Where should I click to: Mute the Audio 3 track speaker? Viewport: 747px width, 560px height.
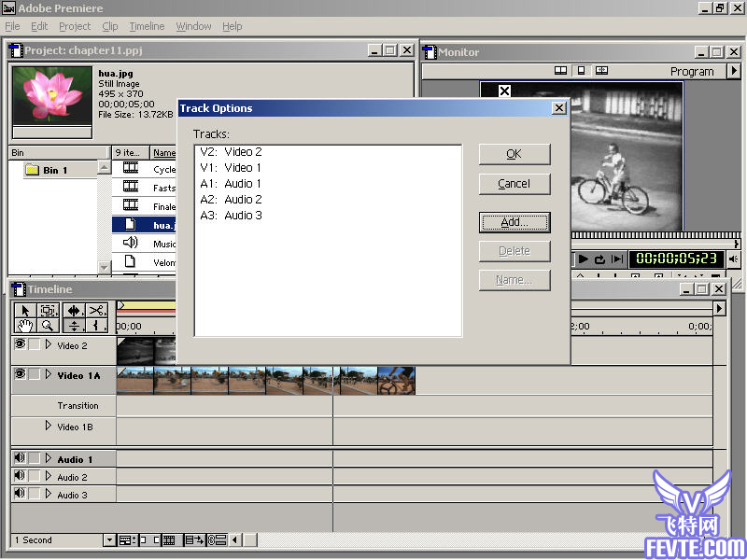pos(20,494)
